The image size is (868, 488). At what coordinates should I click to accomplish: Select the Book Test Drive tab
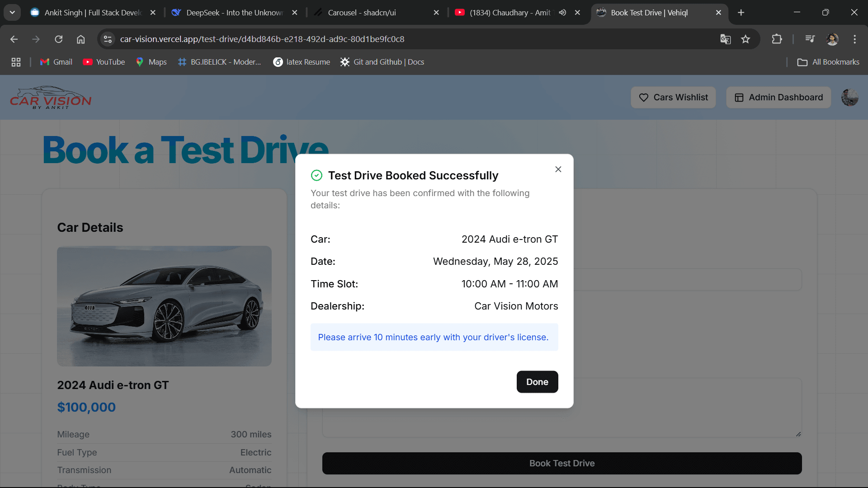tap(649, 13)
